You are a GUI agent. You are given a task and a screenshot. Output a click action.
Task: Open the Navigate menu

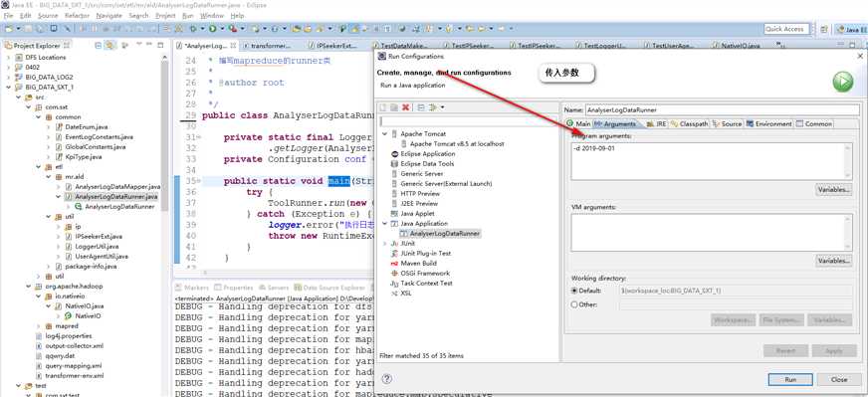(x=109, y=16)
